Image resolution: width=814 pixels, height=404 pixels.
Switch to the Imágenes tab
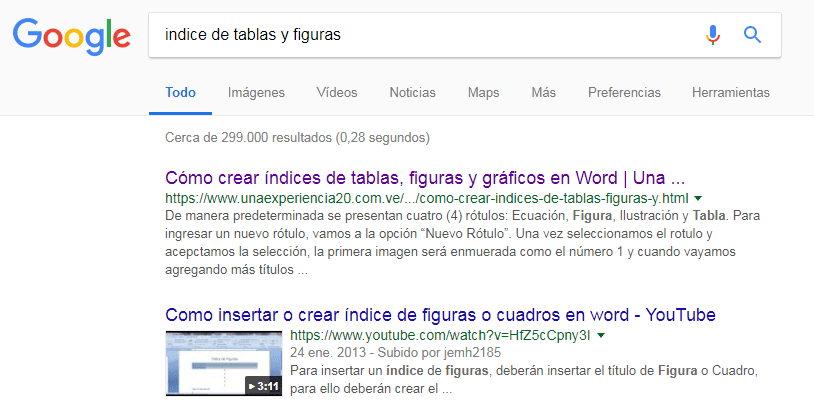(256, 93)
